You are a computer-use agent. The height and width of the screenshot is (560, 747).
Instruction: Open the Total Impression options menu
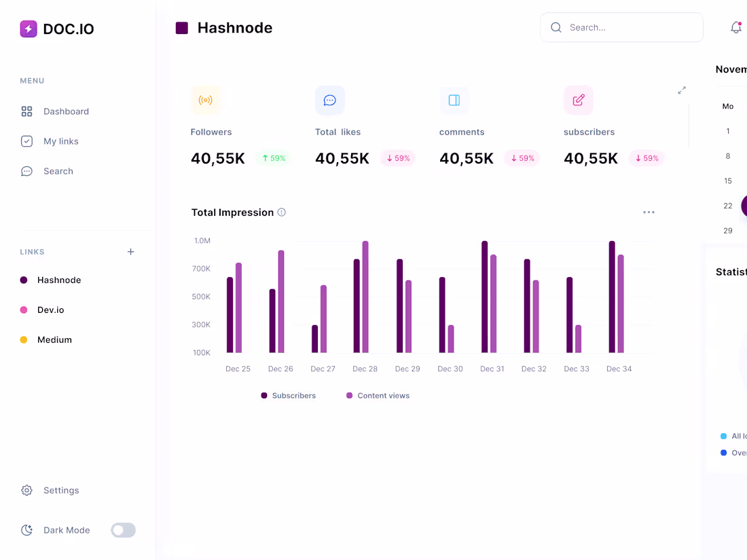pyautogui.click(x=649, y=212)
